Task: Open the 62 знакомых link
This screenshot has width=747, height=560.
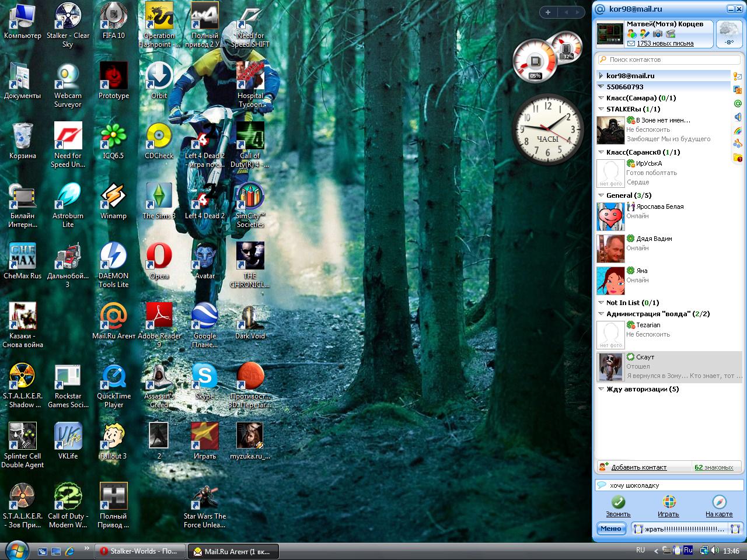Action: 714,467
